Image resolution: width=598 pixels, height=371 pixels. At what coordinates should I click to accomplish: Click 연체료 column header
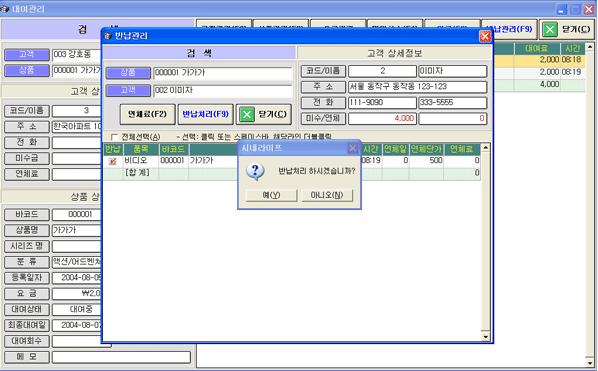461,149
